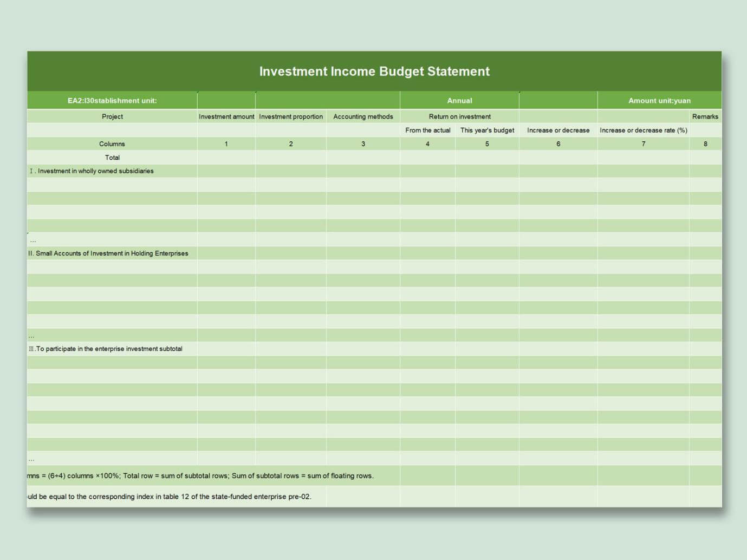Click the Project column header
Viewport: 747px width, 560px height.
[112, 116]
